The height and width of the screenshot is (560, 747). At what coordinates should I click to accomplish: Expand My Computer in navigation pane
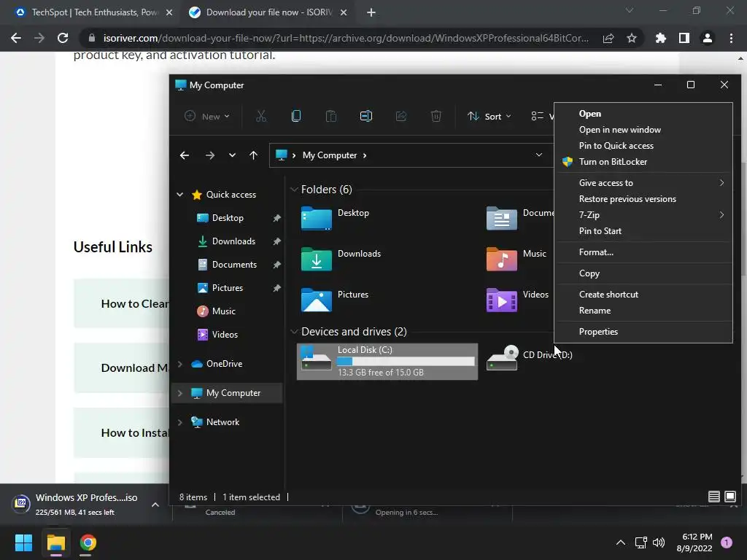point(180,393)
